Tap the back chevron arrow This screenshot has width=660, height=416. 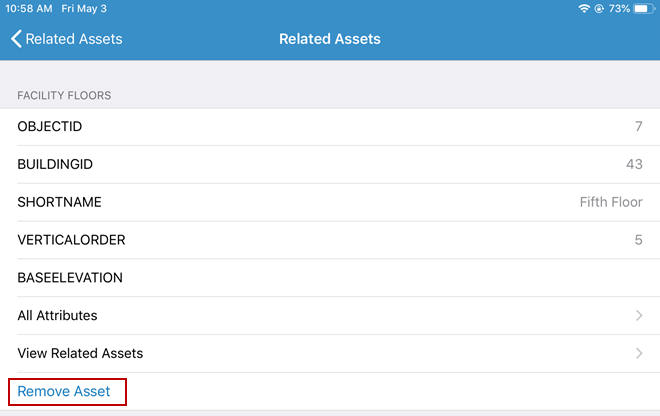[16, 39]
